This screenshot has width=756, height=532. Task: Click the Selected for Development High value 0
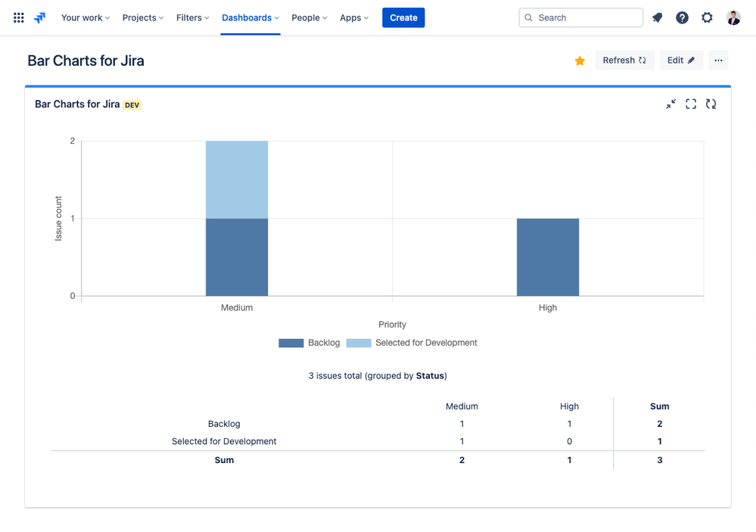(x=569, y=441)
